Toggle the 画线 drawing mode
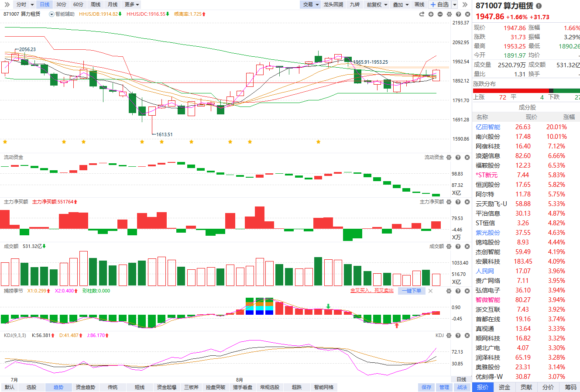Viewport: 580px width, 392px height. pos(419,4)
